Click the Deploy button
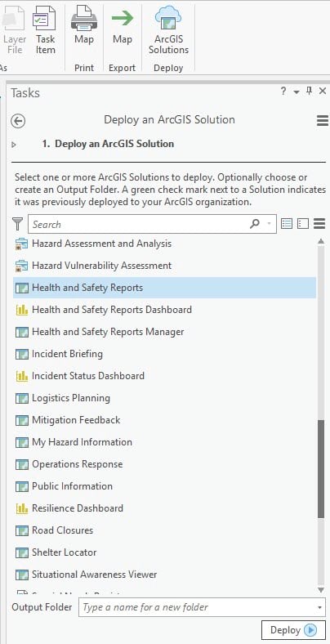 click(x=293, y=630)
